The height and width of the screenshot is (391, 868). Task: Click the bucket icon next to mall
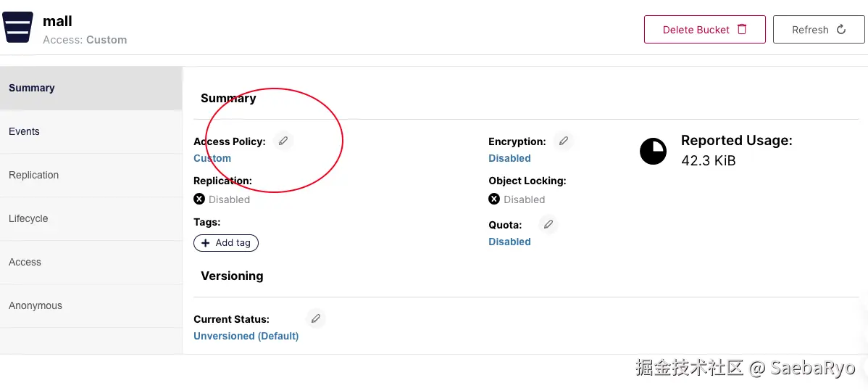18,28
